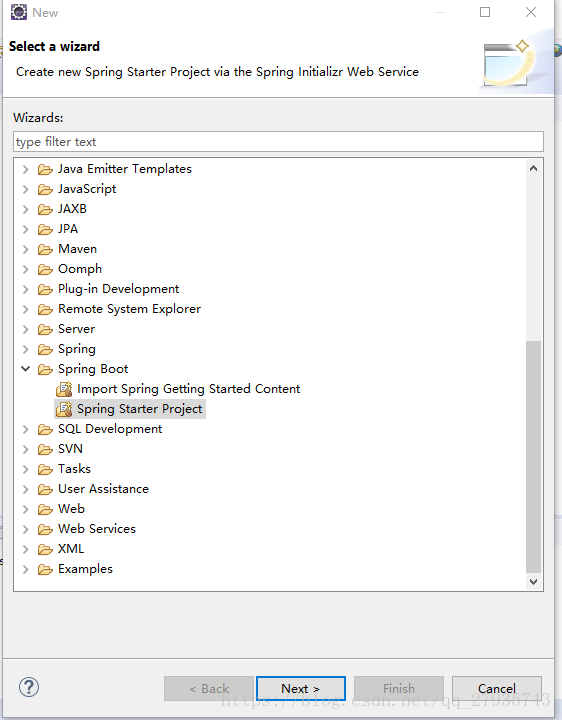This screenshot has width=562, height=720.
Task: Select the Maven label in the tree
Action: point(77,249)
